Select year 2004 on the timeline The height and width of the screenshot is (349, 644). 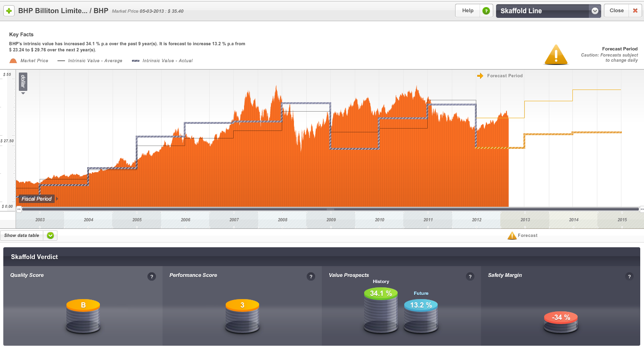pos(89,220)
